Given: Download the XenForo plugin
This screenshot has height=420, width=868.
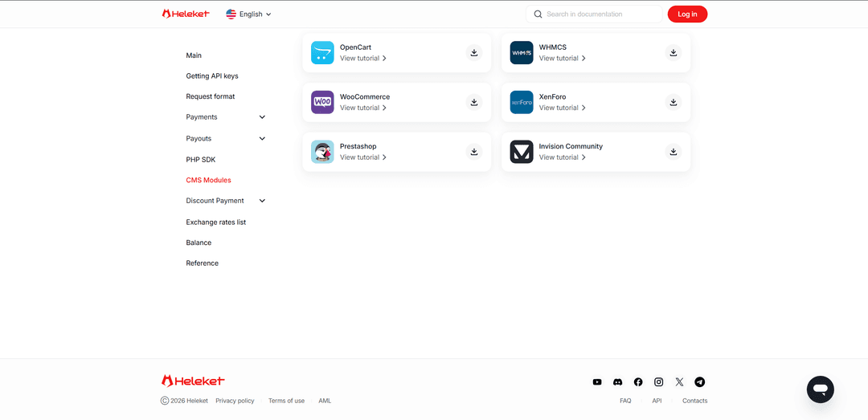Looking at the screenshot, I should click(x=674, y=103).
